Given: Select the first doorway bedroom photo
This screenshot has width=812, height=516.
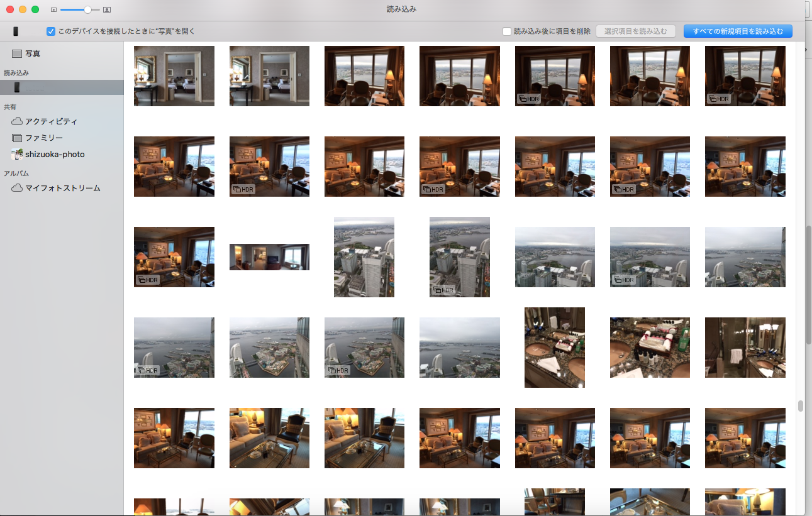Looking at the screenshot, I should pyautogui.click(x=174, y=76).
